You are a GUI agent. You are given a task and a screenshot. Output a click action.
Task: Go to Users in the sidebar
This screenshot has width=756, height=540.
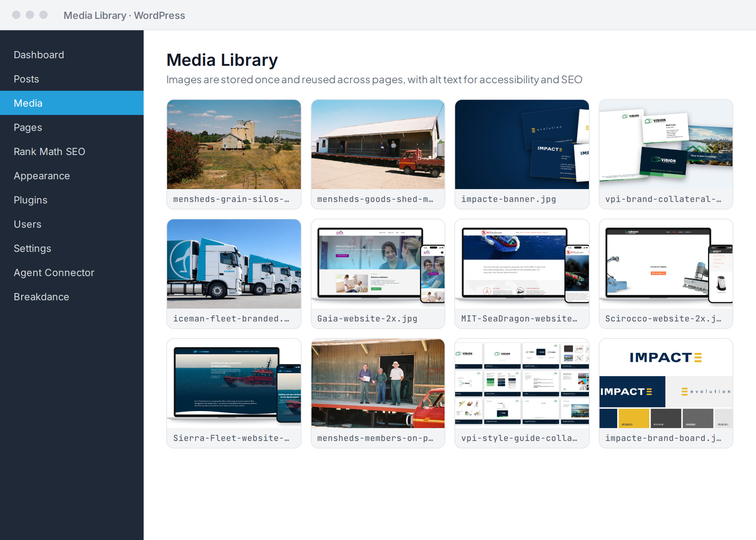[72, 224]
